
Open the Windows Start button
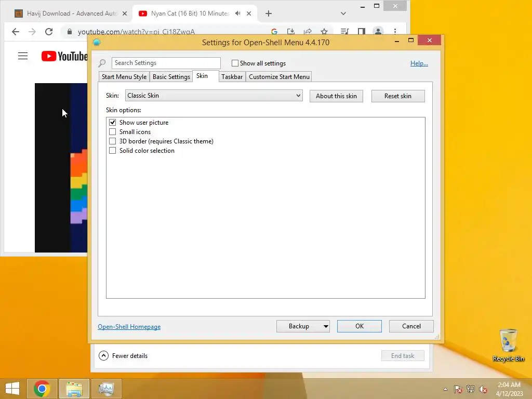(x=12, y=389)
